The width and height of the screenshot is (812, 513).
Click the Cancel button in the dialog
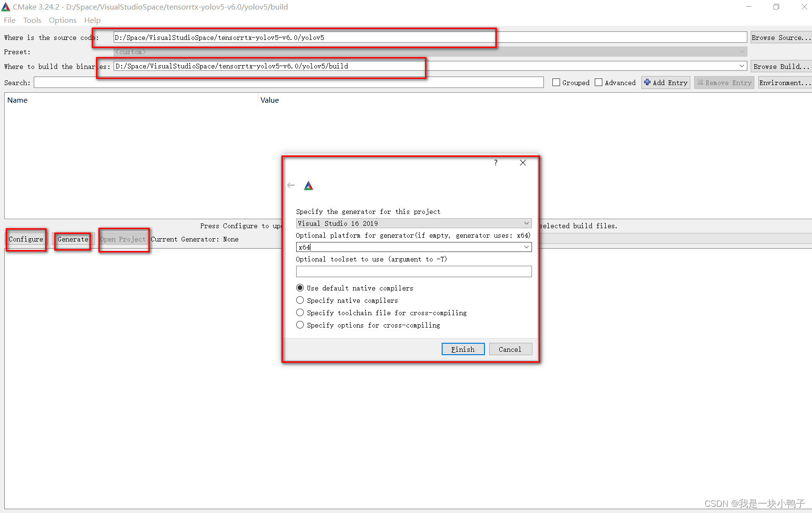click(510, 349)
